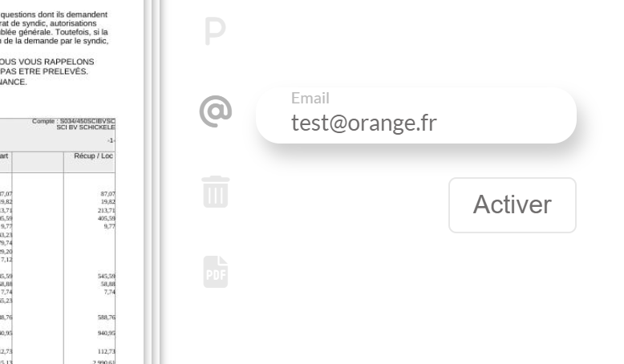
Task: Click the 588,76 amount in Récup / Loc
Action: pos(106,317)
